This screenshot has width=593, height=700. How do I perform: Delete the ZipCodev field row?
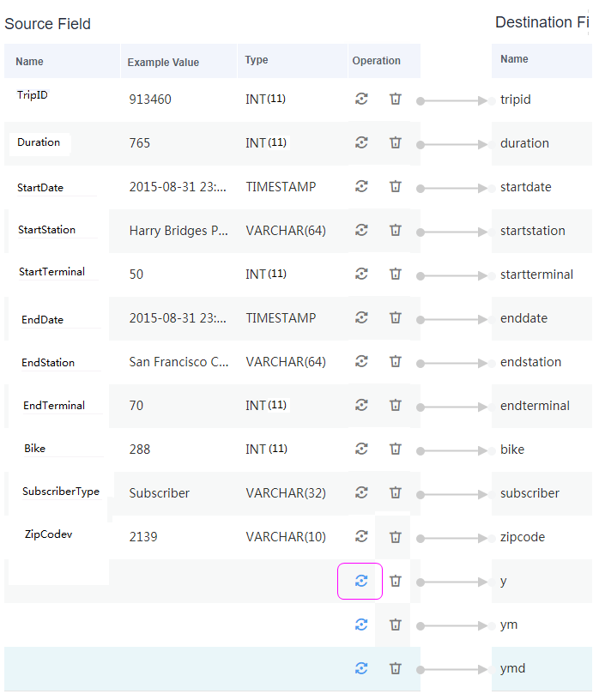click(x=395, y=537)
